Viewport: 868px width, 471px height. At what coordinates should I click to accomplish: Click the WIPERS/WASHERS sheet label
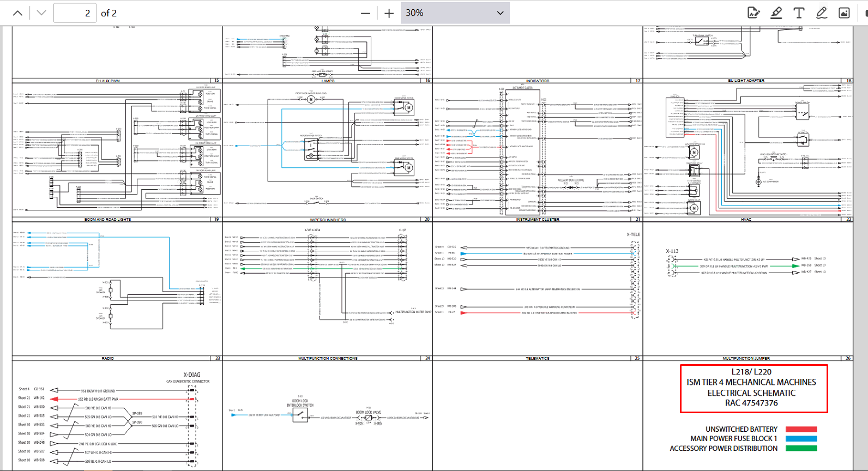click(x=328, y=220)
